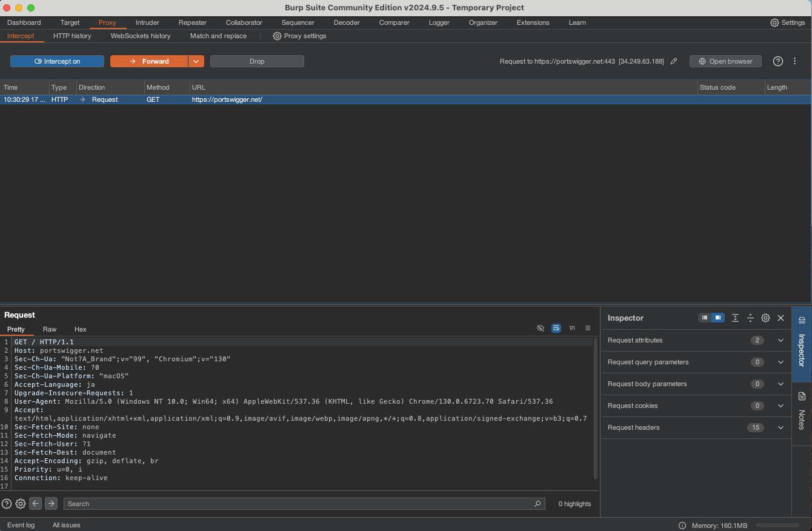This screenshot has width=812, height=531.
Task: Click the Inspector collapse all sections icon
Action: click(750, 318)
